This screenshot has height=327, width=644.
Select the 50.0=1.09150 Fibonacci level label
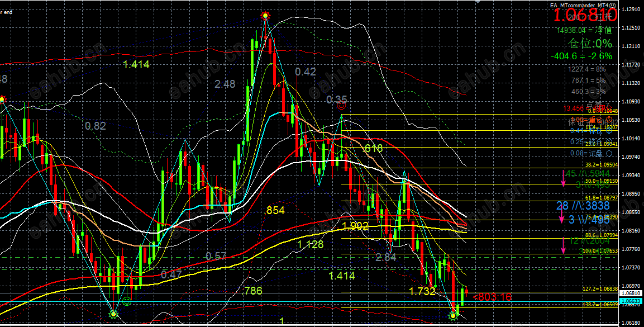coord(603,181)
